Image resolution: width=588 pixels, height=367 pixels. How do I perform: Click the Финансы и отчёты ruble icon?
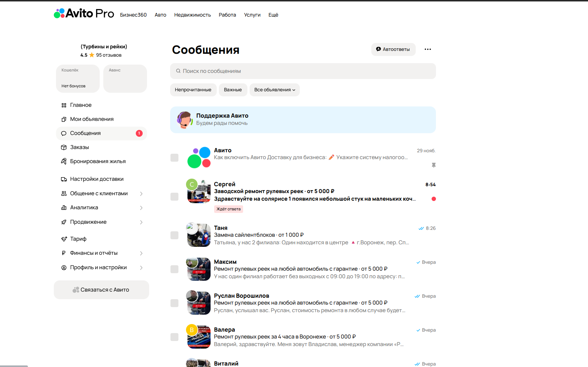click(64, 253)
